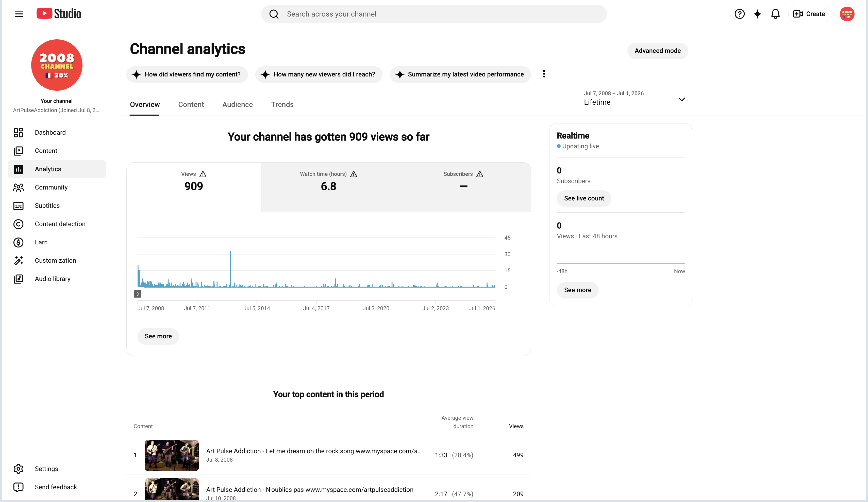
Task: Click the Content detection copyright icon
Action: (18, 224)
